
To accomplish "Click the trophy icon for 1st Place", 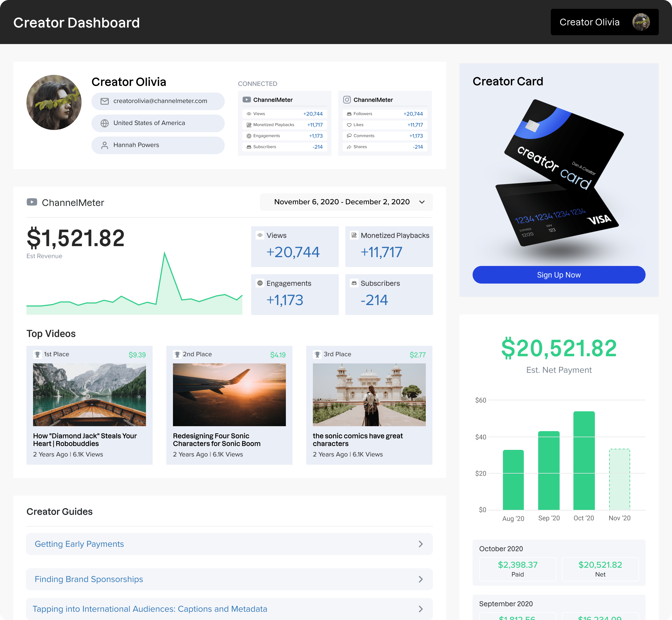I will [37, 354].
